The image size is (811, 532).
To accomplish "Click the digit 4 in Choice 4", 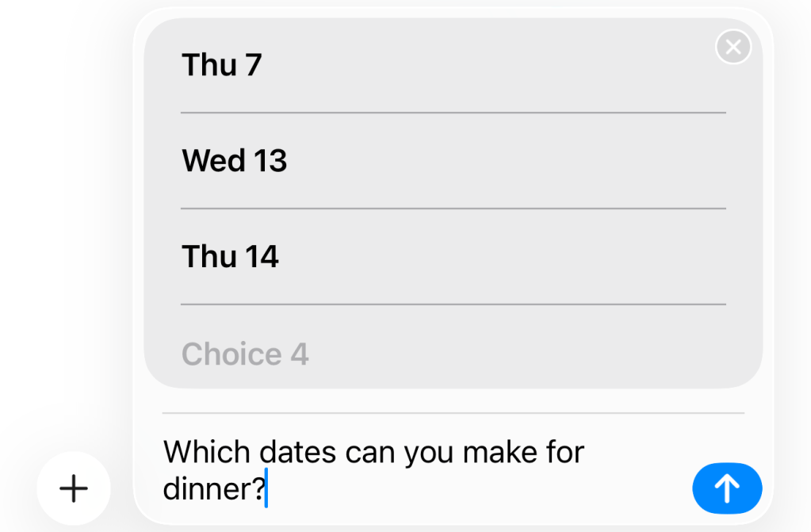I will [299, 354].
